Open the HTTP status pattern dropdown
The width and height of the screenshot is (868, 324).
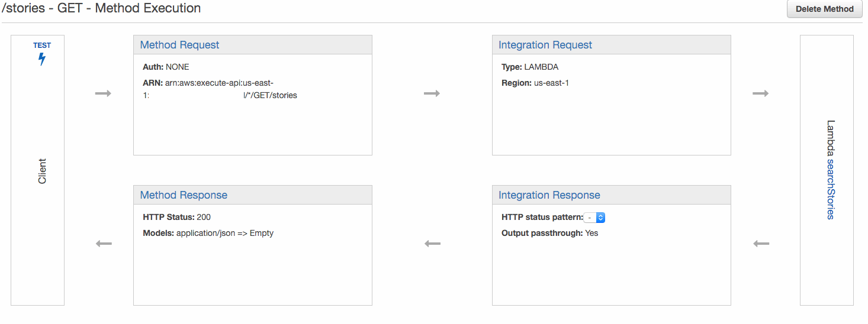(x=594, y=218)
